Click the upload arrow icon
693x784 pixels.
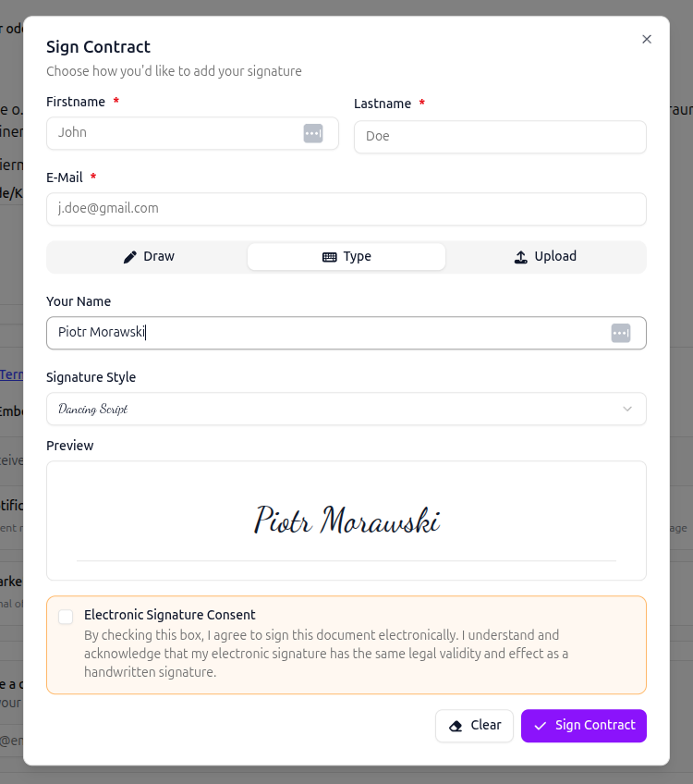coord(521,257)
